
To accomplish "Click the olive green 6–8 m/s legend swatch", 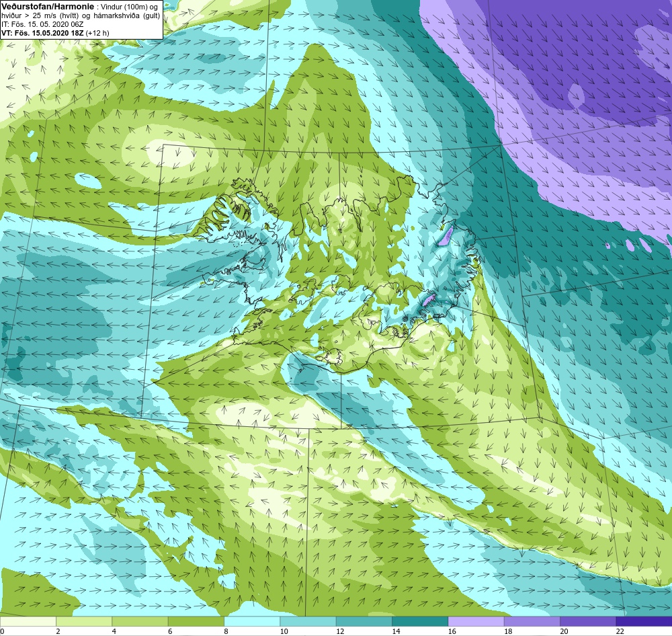I will pos(196,621).
